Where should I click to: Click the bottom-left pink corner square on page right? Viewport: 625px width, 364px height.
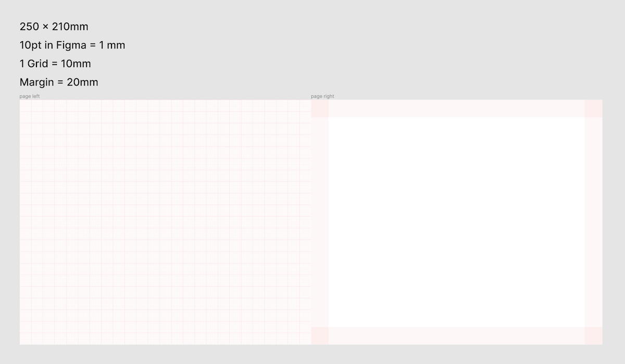pos(320,336)
